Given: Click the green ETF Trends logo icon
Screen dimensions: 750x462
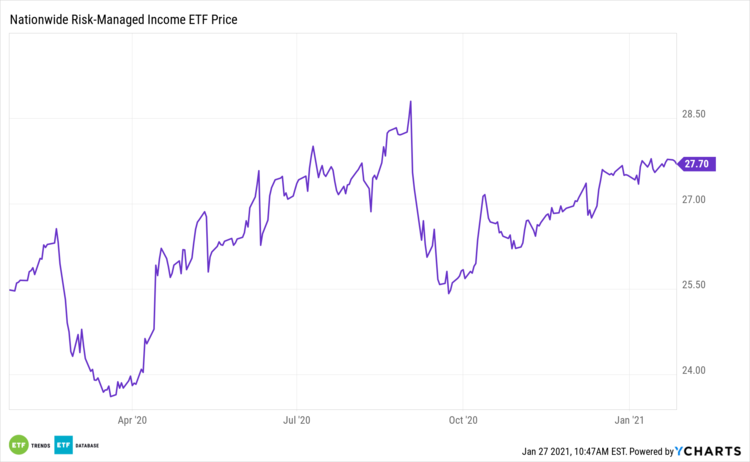Looking at the screenshot, I should coord(18,443).
